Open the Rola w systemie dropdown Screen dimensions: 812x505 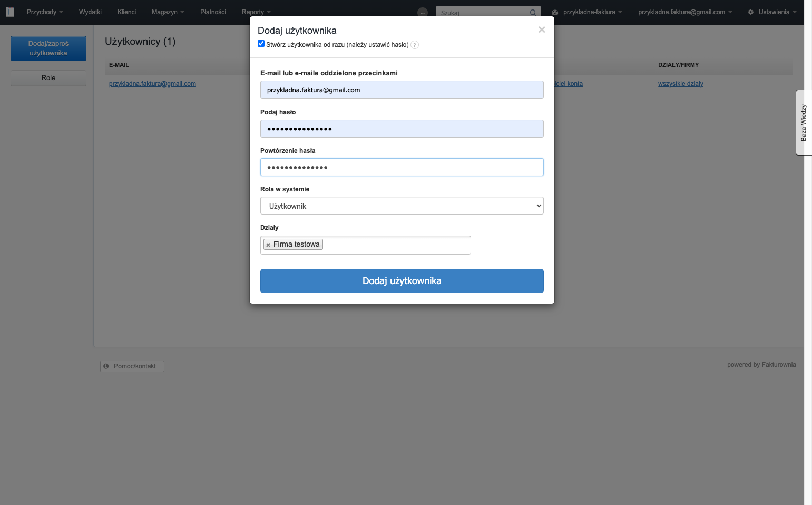coord(402,206)
